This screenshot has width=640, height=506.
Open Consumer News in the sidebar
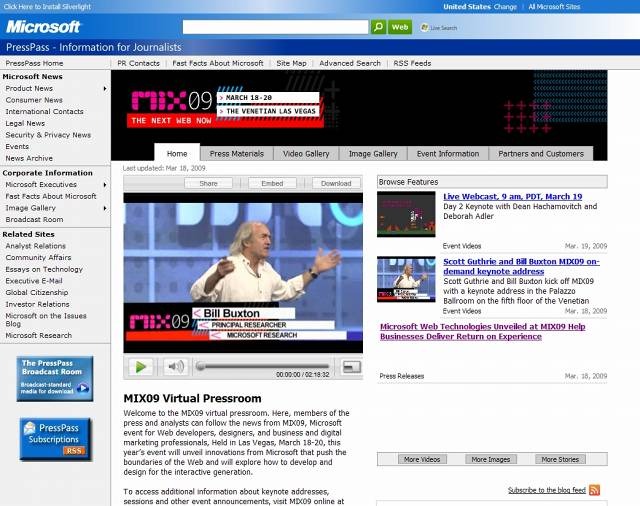point(34,100)
